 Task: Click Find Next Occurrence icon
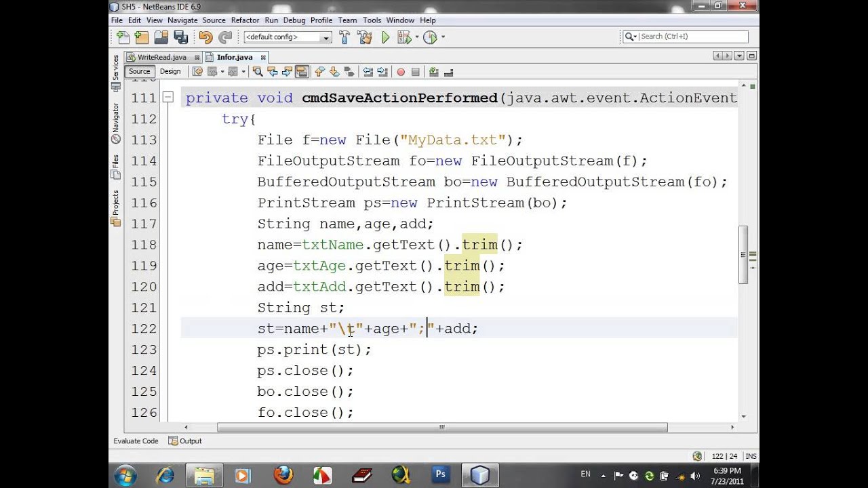point(287,71)
